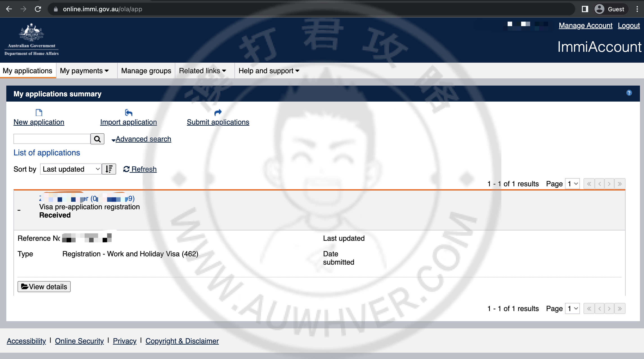Select the My applications tab
The width and height of the screenshot is (644, 359).
tap(27, 71)
